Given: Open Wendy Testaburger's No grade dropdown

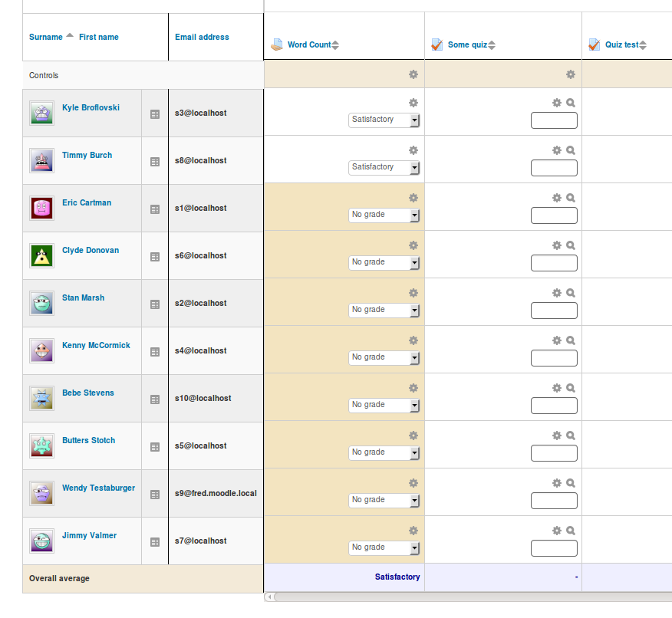Looking at the screenshot, I should [384, 500].
